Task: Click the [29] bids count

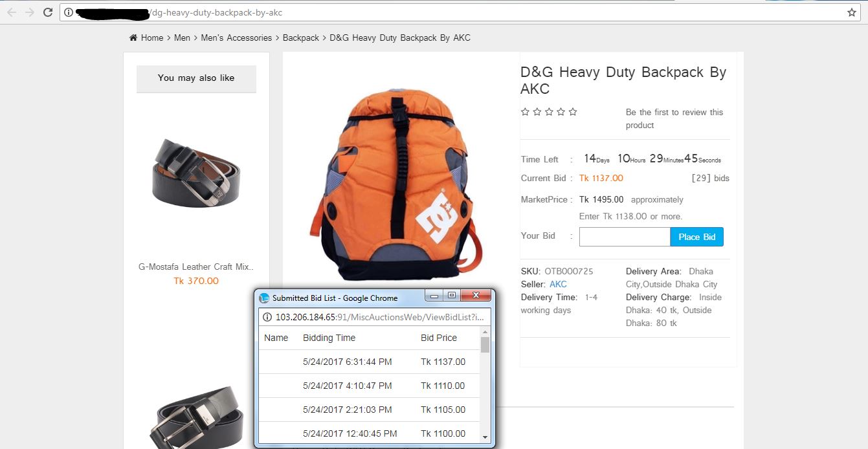Action: (710, 178)
